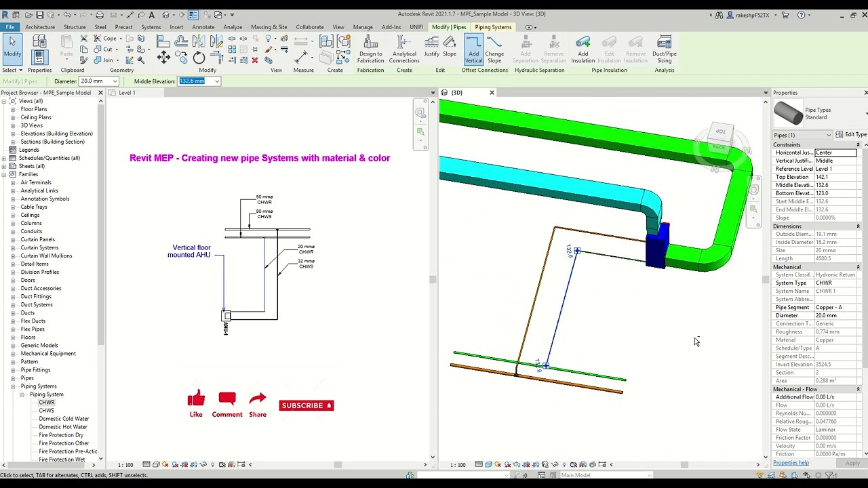Click the Undo arrow icon
The width and height of the screenshot is (868, 488).
coord(68,14)
